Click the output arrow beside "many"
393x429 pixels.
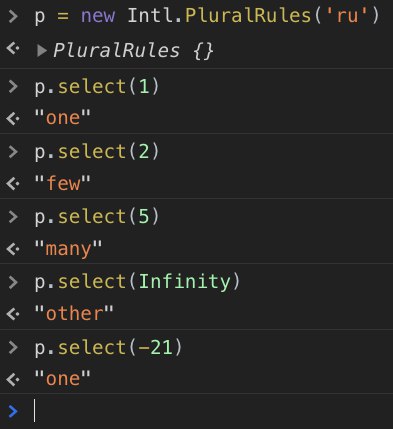click(13, 249)
